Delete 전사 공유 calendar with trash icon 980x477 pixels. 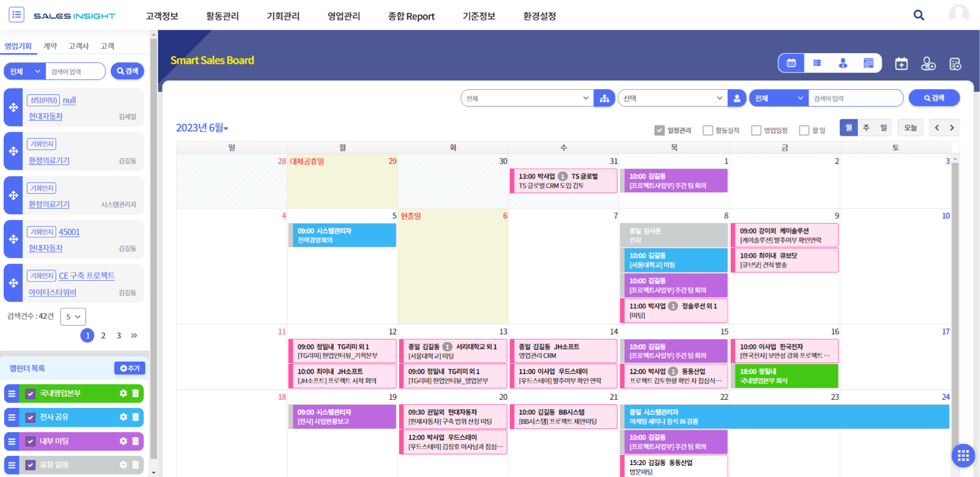point(135,417)
